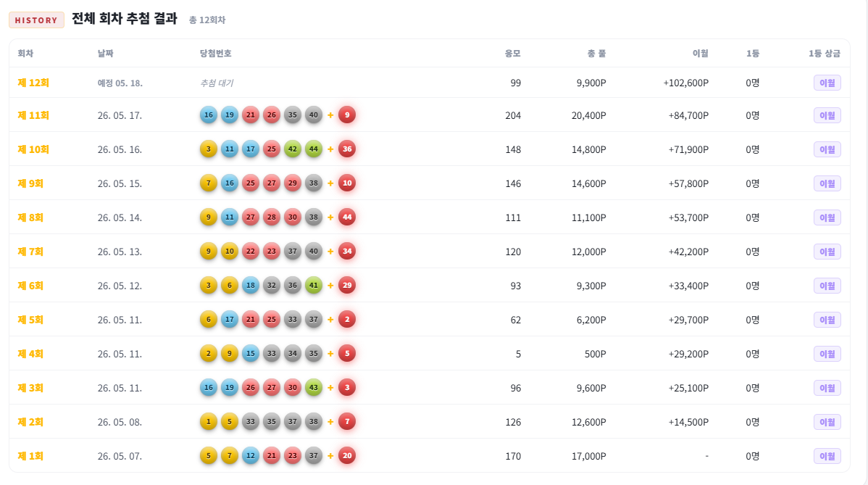The height and width of the screenshot is (485, 868).
Task: Click the HISTORY badge
Action: pos(36,20)
